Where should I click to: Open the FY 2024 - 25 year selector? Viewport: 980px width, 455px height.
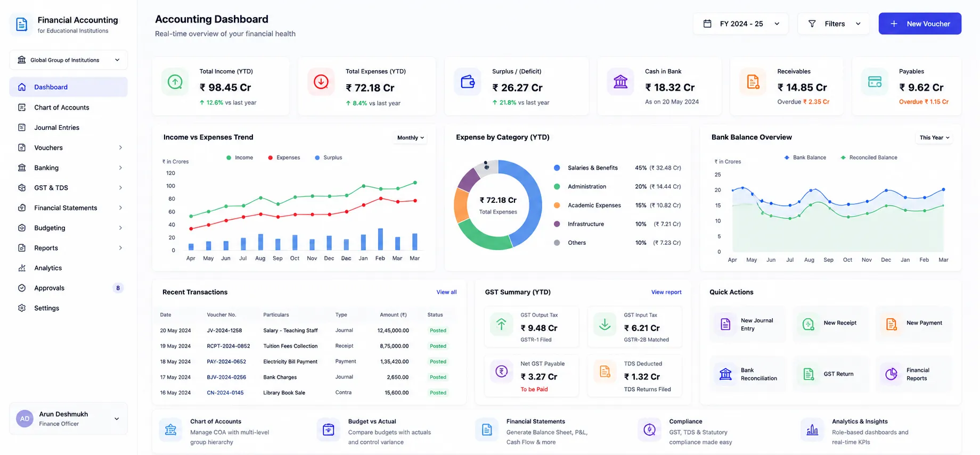point(740,24)
